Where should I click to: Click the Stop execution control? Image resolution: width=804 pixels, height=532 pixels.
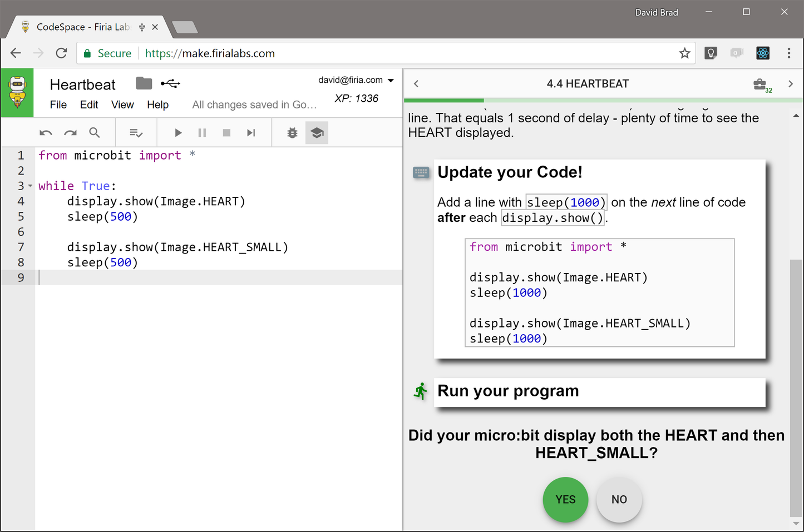[226, 132]
